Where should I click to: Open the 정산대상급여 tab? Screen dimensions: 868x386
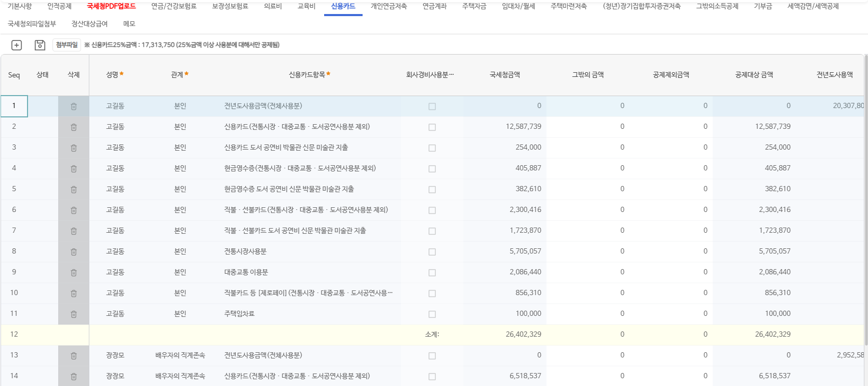pyautogui.click(x=89, y=24)
